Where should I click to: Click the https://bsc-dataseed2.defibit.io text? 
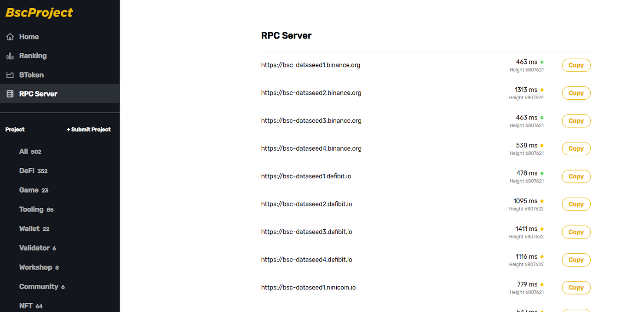tap(307, 204)
